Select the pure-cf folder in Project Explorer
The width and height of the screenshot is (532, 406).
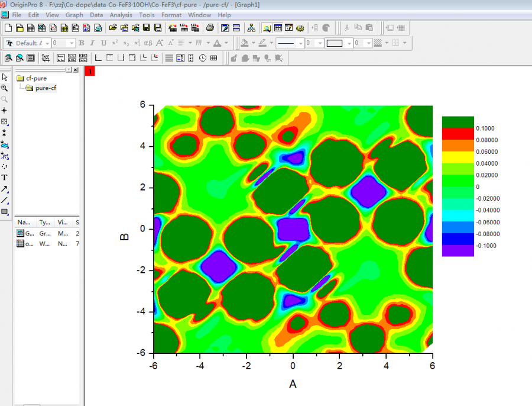point(45,88)
